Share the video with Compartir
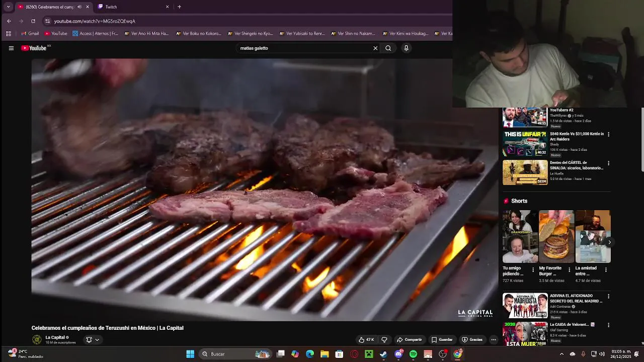The image size is (644, 362). tap(410, 340)
